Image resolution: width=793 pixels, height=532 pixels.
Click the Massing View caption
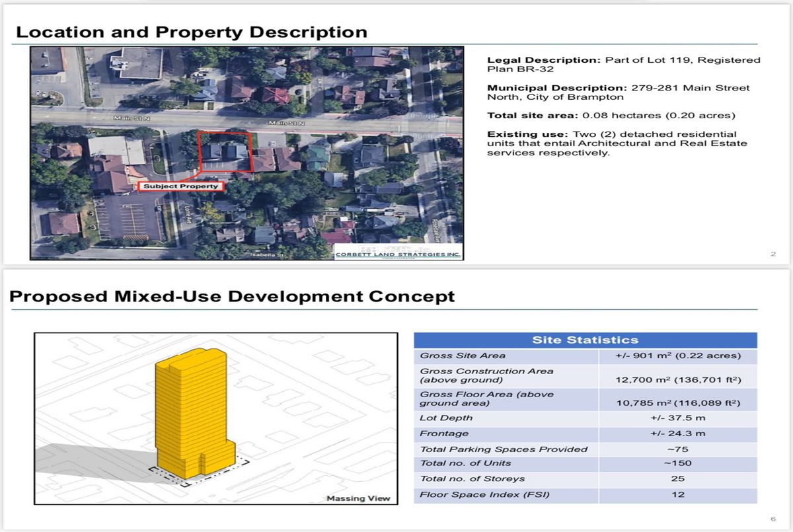[359, 498]
